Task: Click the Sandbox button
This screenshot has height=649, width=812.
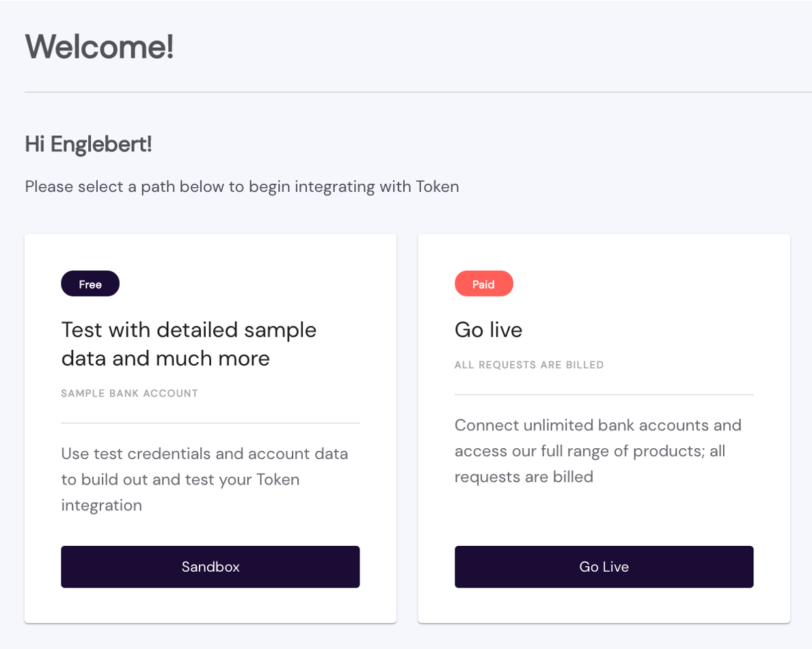Action: click(210, 566)
